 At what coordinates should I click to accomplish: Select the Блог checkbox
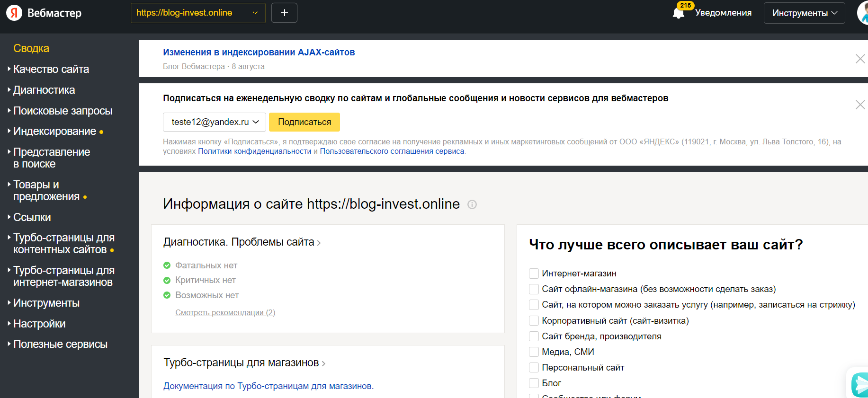(534, 383)
